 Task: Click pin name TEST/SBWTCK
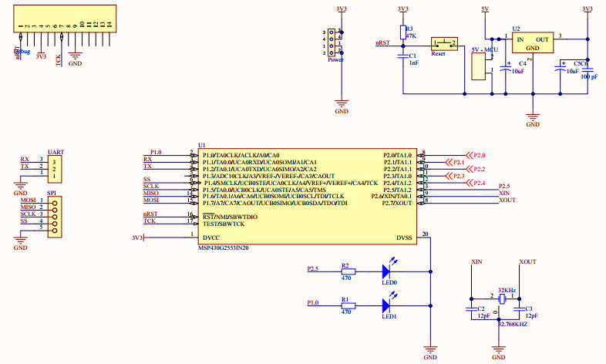[x=224, y=224]
